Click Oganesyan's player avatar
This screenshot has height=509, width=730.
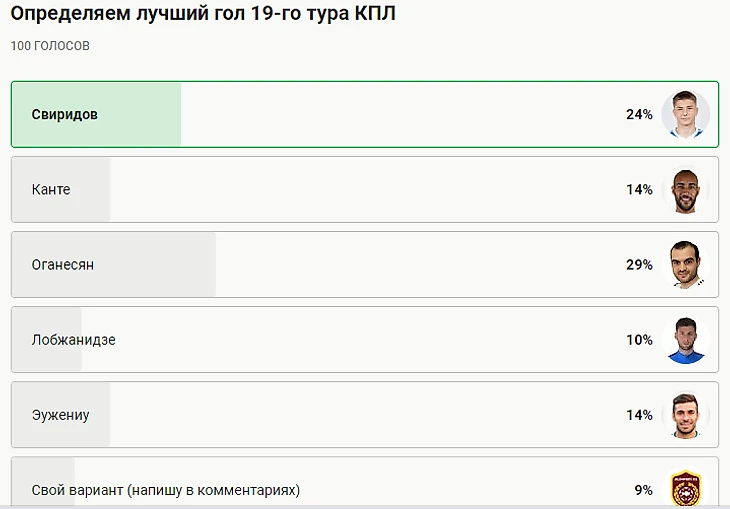pos(685,265)
